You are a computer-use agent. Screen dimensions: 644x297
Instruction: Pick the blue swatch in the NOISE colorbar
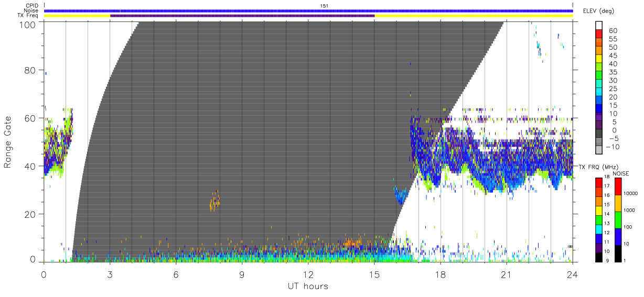[x=618, y=237]
